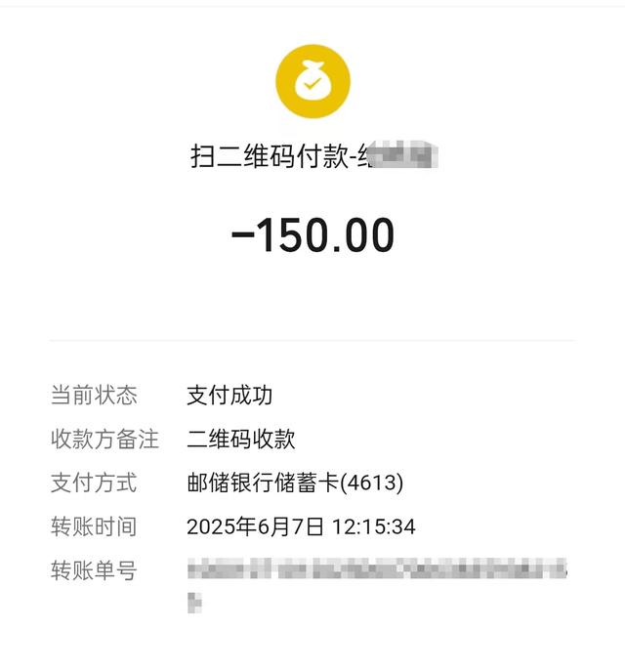Click the yellow money bag success icon
This screenshot has width=625, height=672.
(x=312, y=82)
